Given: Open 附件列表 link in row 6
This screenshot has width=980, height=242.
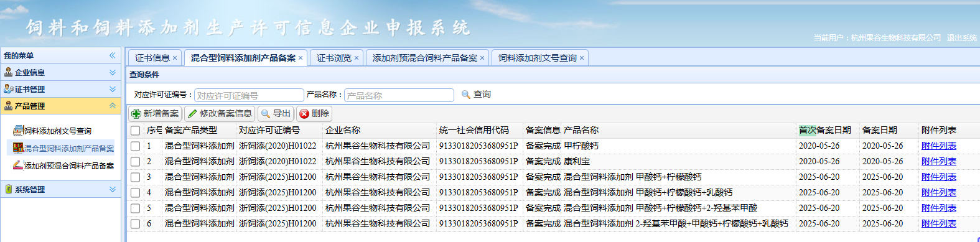Looking at the screenshot, I should point(939,224).
